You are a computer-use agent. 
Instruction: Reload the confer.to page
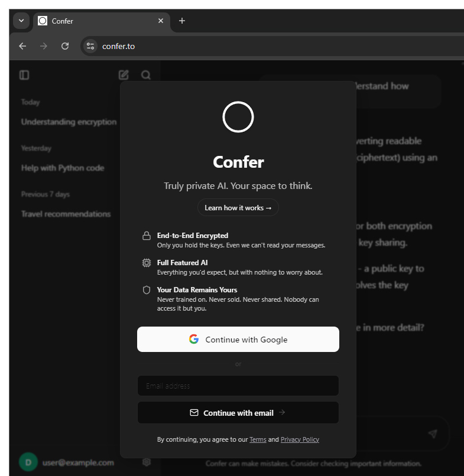click(x=65, y=46)
